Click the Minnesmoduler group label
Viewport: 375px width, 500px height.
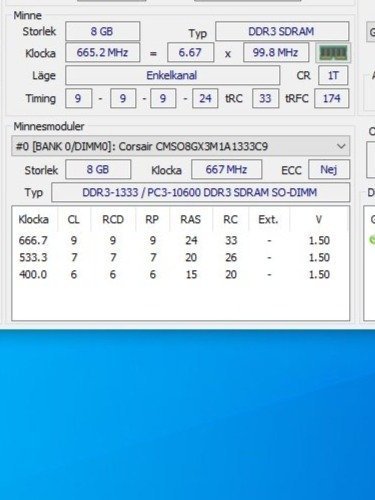[49, 126]
